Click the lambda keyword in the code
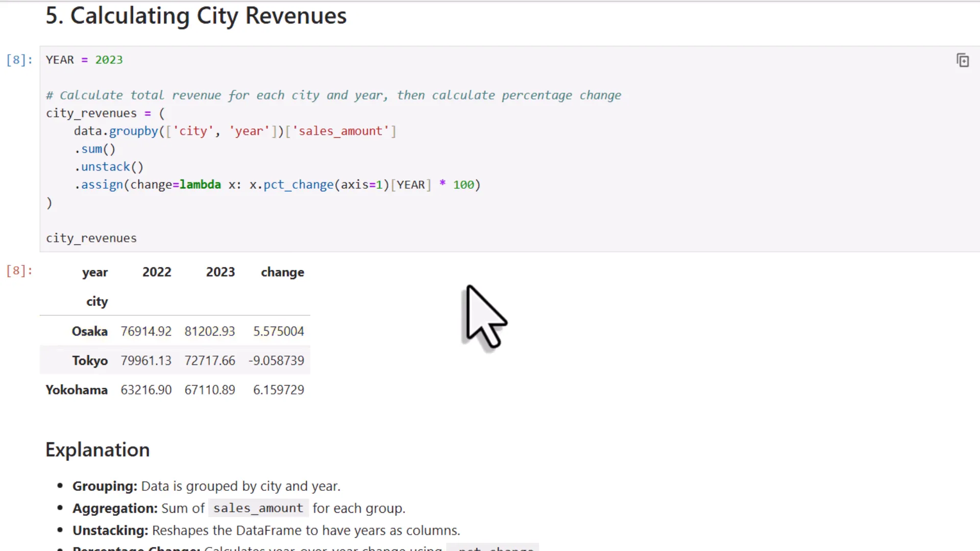This screenshot has height=551, width=980. tap(200, 184)
